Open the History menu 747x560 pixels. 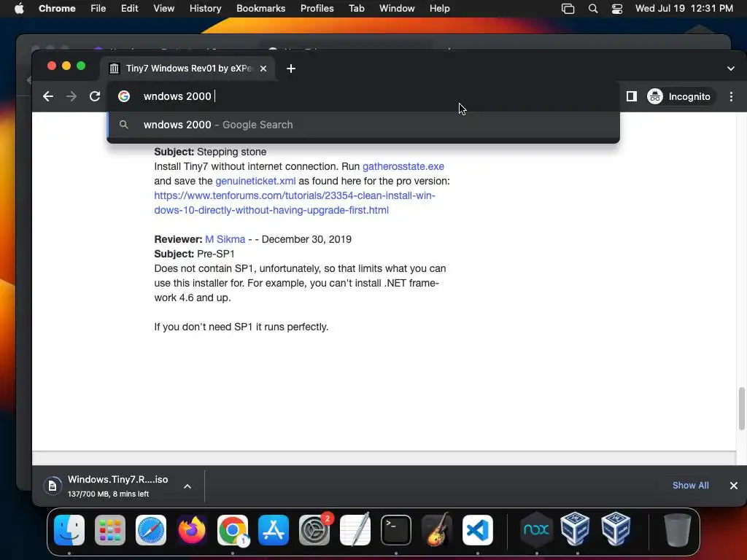point(205,9)
